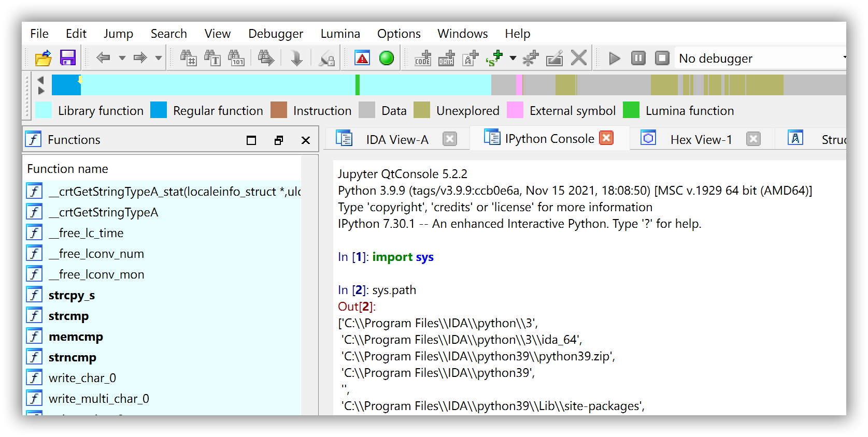Open the Debugger menu
This screenshot has width=868, height=437.
coord(275,34)
